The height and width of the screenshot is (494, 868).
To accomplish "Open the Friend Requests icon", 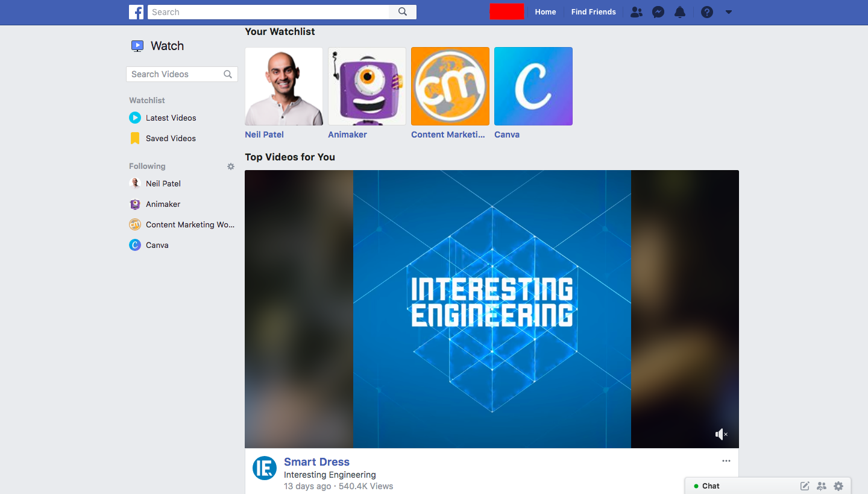I will tap(636, 12).
